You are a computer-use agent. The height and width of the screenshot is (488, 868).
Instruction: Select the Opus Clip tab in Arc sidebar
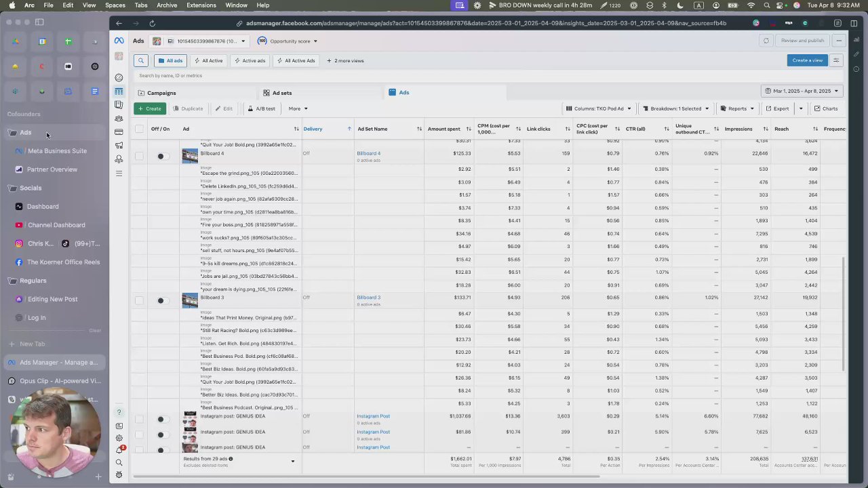click(54, 381)
